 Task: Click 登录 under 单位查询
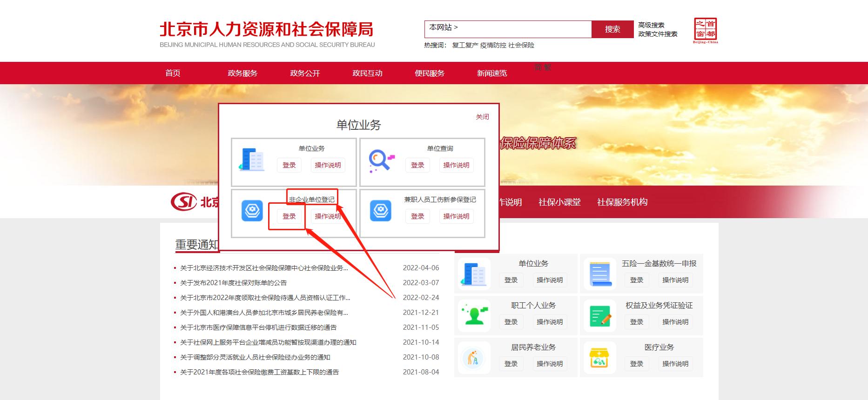[x=417, y=165]
